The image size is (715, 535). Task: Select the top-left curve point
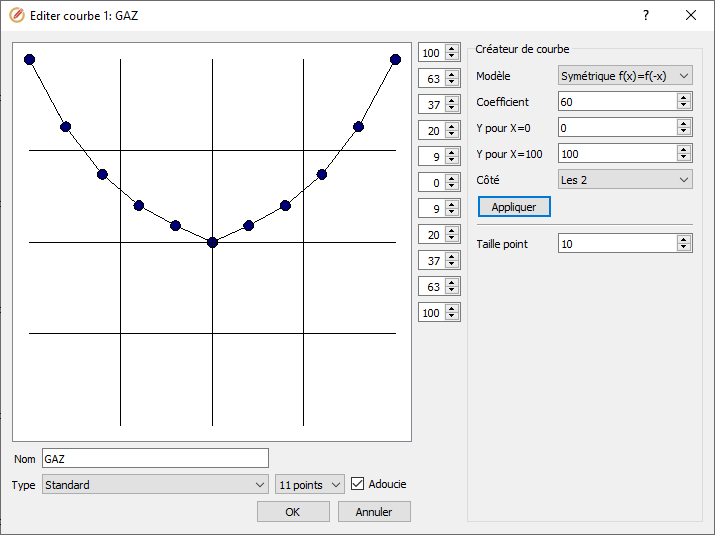[x=29, y=60]
